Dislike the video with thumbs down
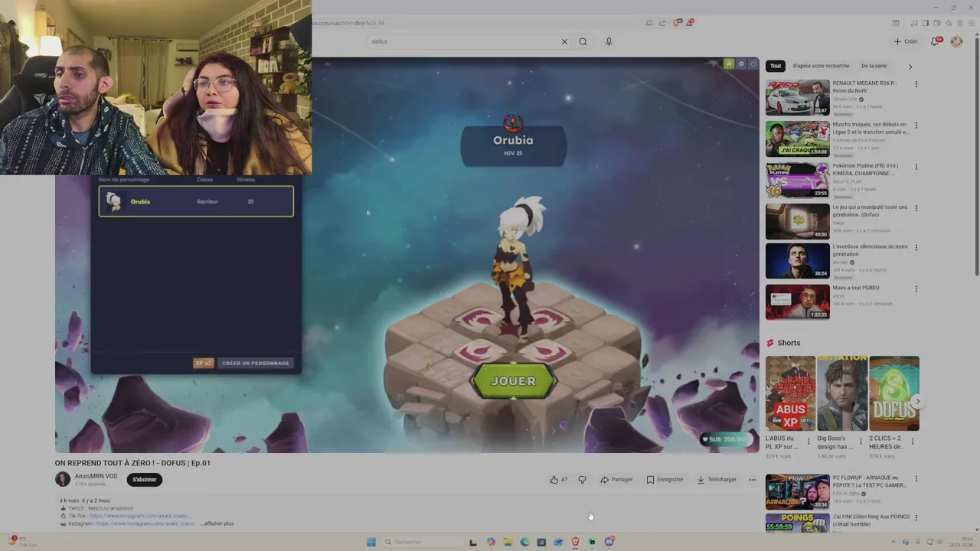The width and height of the screenshot is (980, 551). pyautogui.click(x=582, y=480)
